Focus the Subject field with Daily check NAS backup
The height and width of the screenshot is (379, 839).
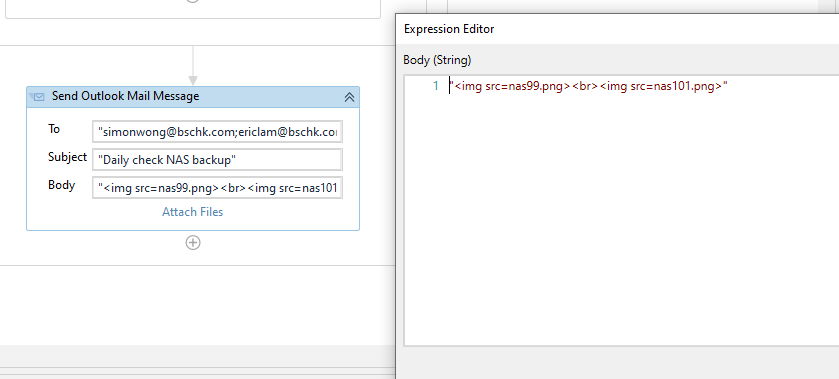[x=217, y=160]
